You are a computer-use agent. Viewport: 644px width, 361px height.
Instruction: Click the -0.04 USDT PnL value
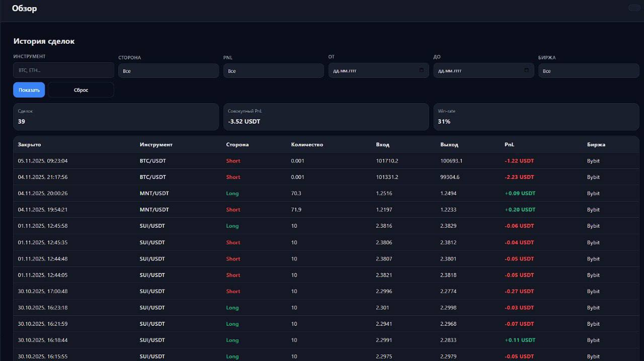[519, 242]
